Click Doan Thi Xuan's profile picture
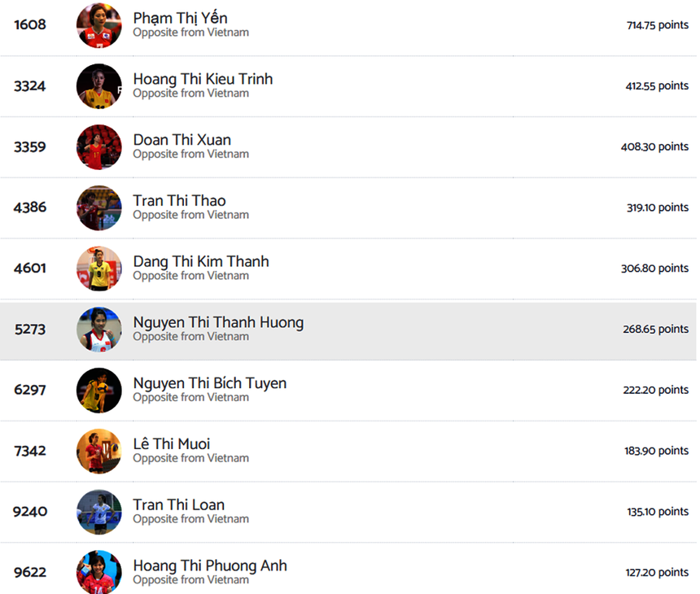This screenshot has height=594, width=700. (99, 147)
